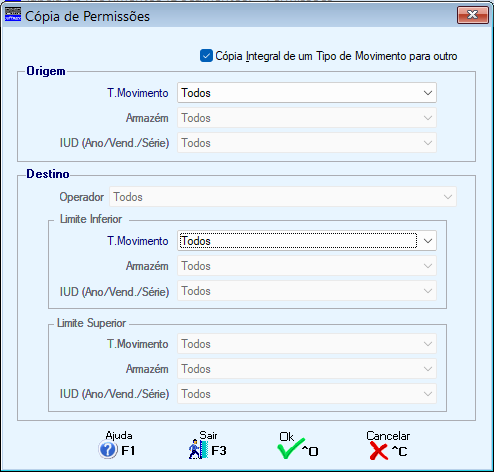Image resolution: width=494 pixels, height=472 pixels.
Task: Confirm with the green Ok checkmark
Action: click(291, 448)
